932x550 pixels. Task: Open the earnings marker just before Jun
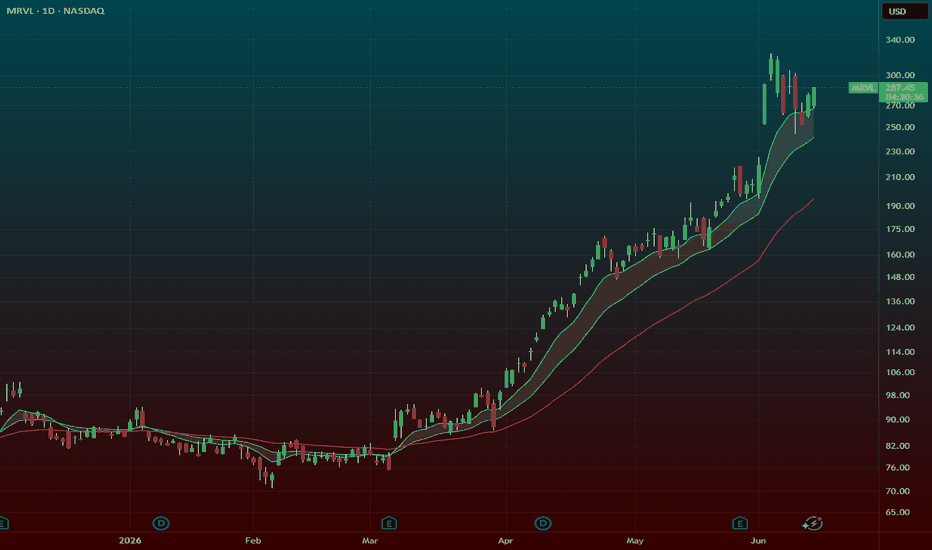[739, 523]
